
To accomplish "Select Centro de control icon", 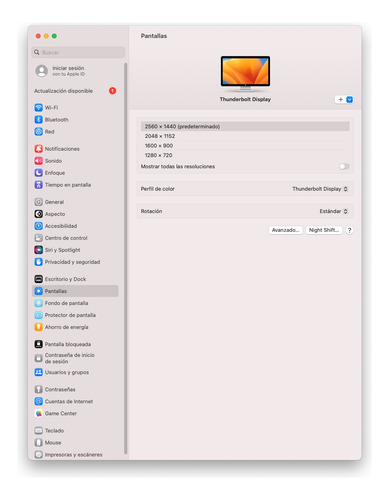I will tap(39, 238).
